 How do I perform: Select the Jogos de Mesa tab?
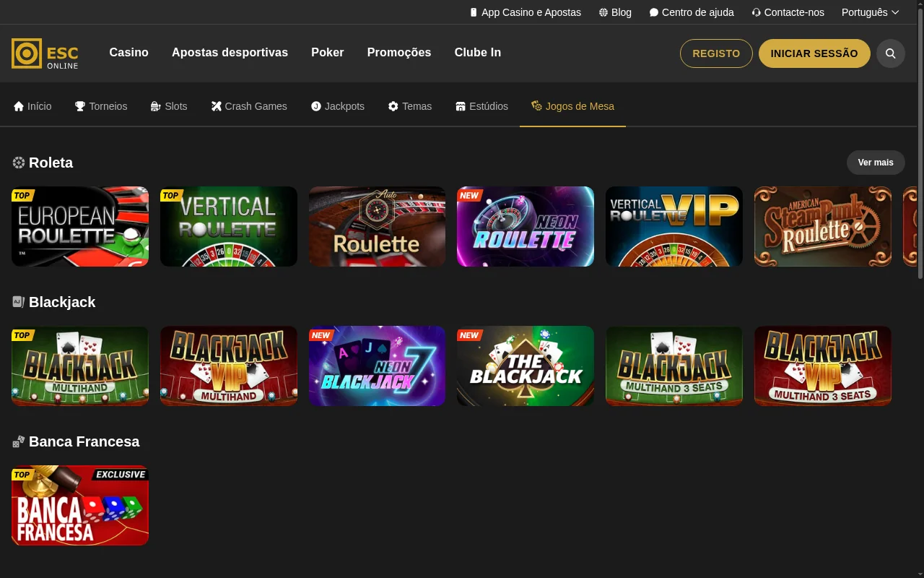[x=572, y=106]
